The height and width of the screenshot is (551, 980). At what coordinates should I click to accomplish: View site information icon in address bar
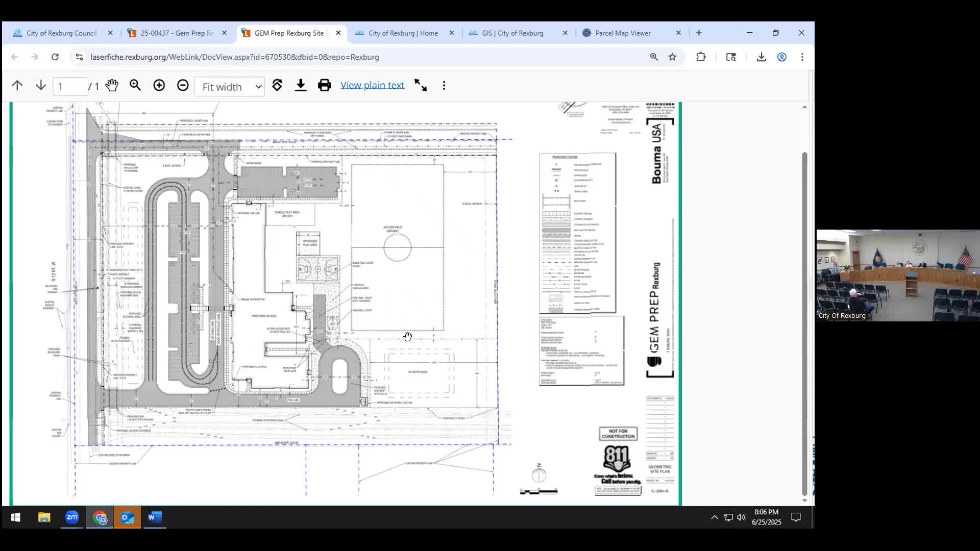point(79,57)
